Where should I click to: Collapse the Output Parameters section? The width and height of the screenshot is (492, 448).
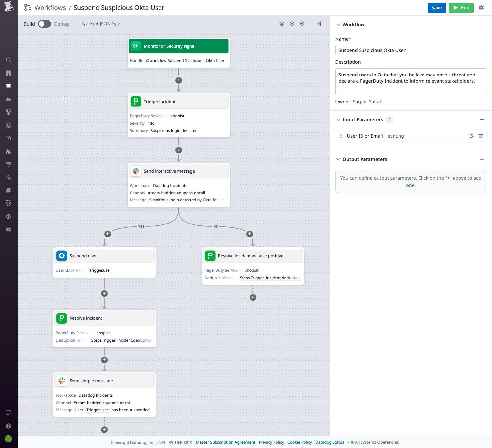[x=338, y=159]
